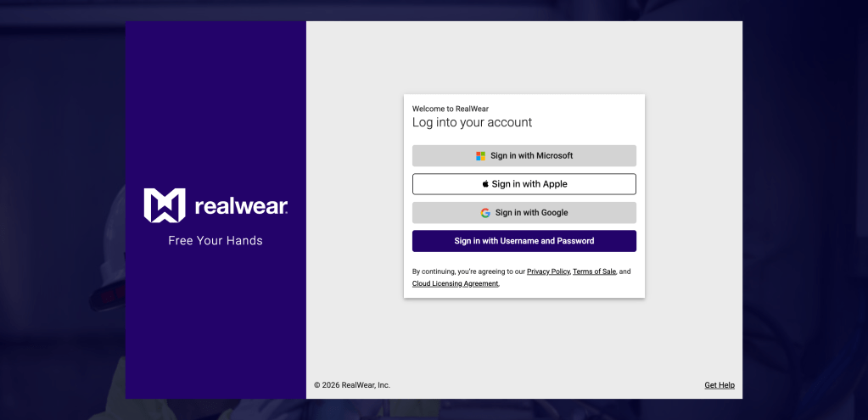The height and width of the screenshot is (420, 868).
Task: Click the Log into your account heading
Action: (x=472, y=122)
